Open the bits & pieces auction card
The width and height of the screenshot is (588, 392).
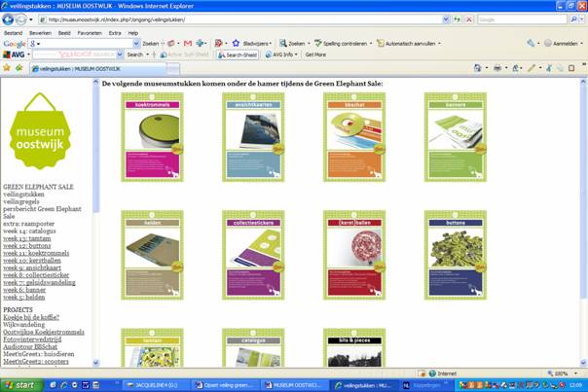pos(354,348)
